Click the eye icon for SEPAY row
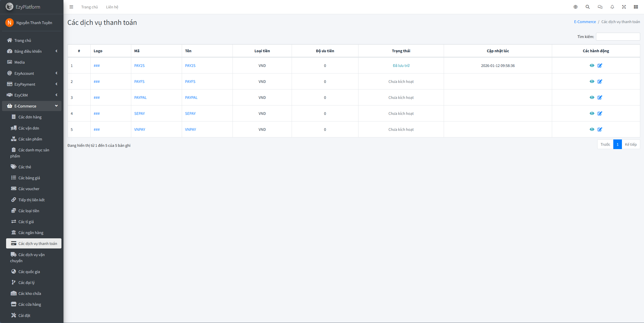This screenshot has height=323, width=644. coord(592,113)
